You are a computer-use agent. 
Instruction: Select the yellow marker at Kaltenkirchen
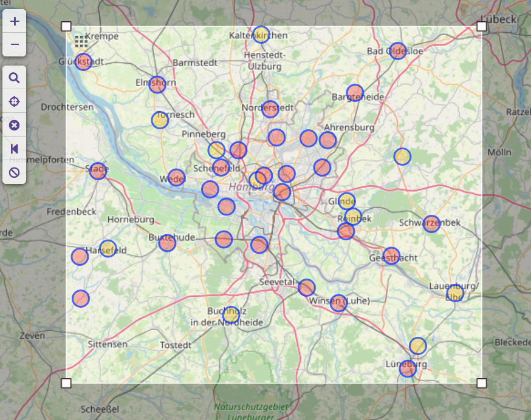(261, 35)
